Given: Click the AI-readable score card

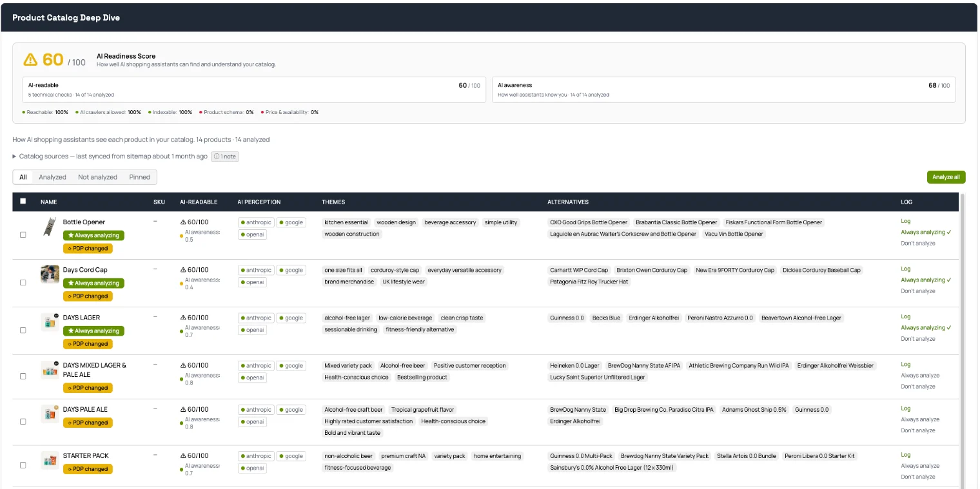Looking at the screenshot, I should click(254, 90).
